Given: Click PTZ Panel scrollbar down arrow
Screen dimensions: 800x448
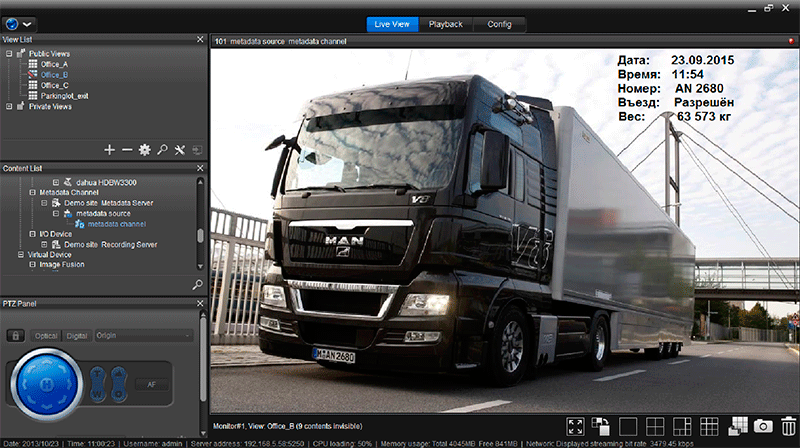Looking at the screenshot, I should click(203, 433).
